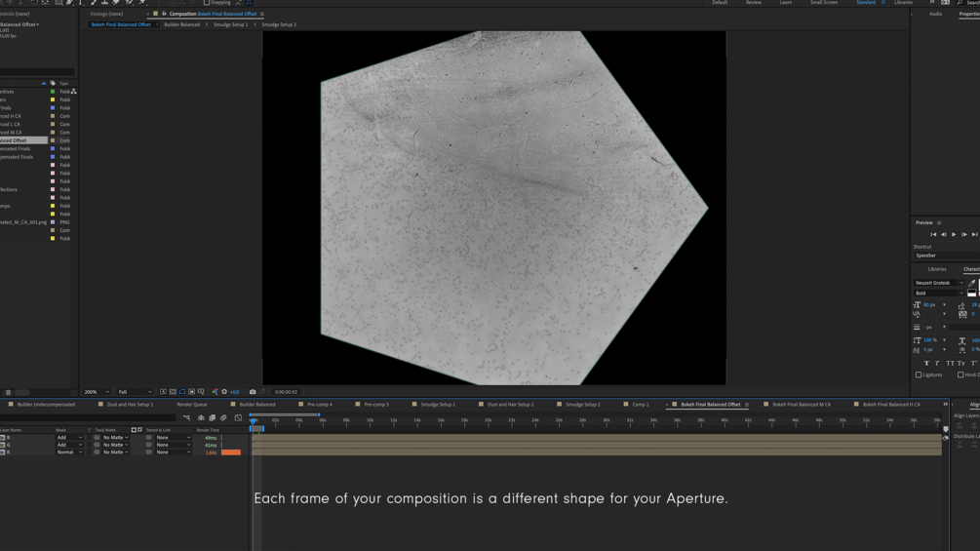The height and width of the screenshot is (551, 980).
Task: Select the Default workspace
Action: 720,3
